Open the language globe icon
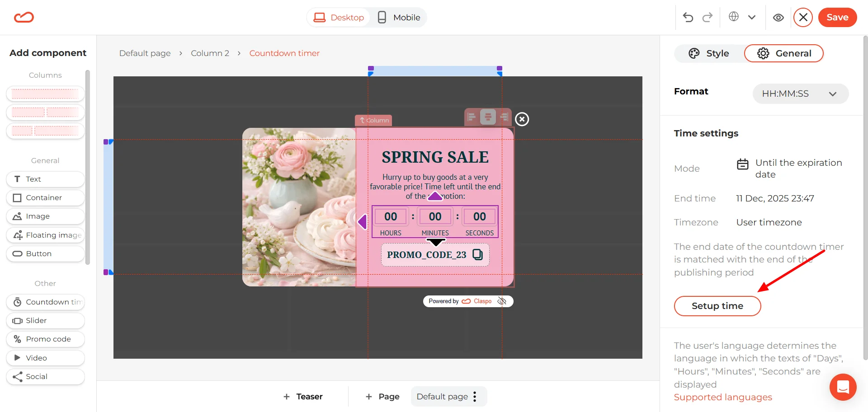 pyautogui.click(x=733, y=17)
